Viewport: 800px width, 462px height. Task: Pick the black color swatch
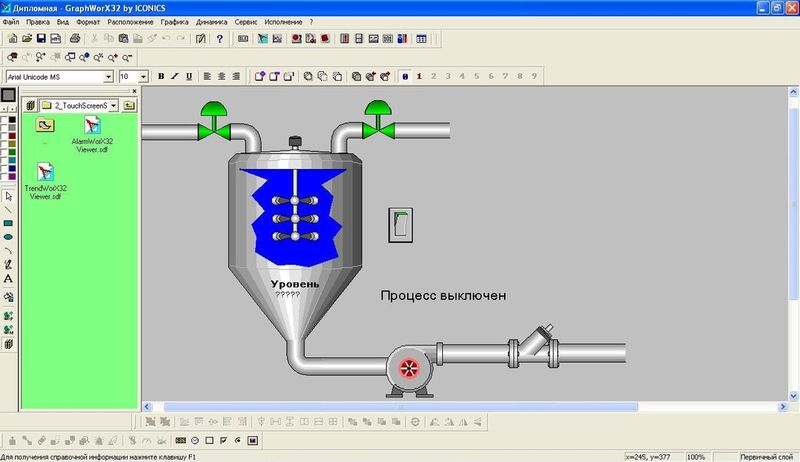tap(12, 120)
